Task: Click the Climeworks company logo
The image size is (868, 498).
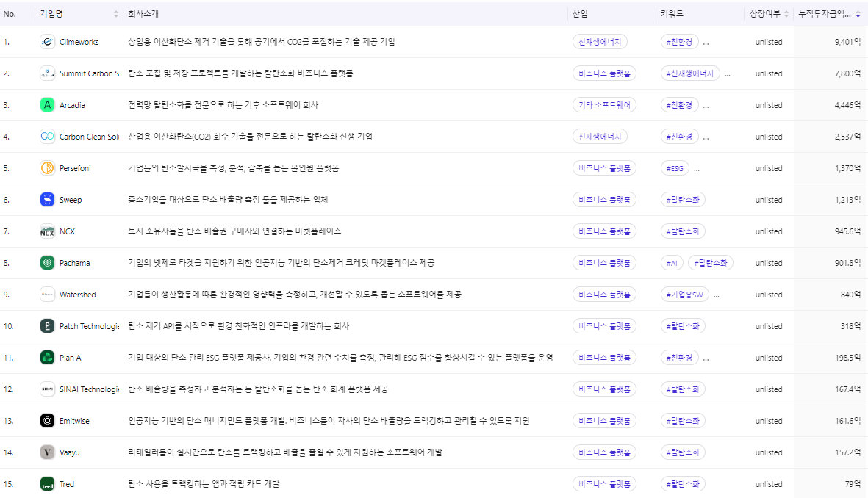Action: [48, 41]
